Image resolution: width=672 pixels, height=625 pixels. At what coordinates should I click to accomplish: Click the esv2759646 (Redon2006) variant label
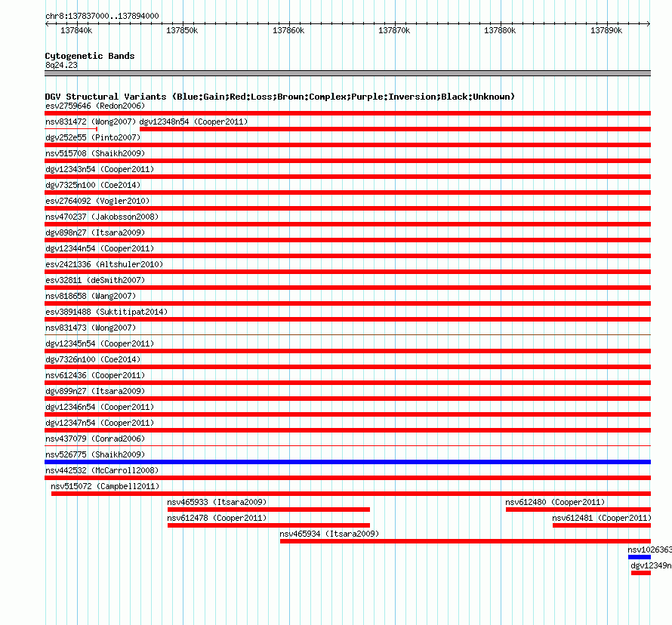pyautogui.click(x=95, y=106)
